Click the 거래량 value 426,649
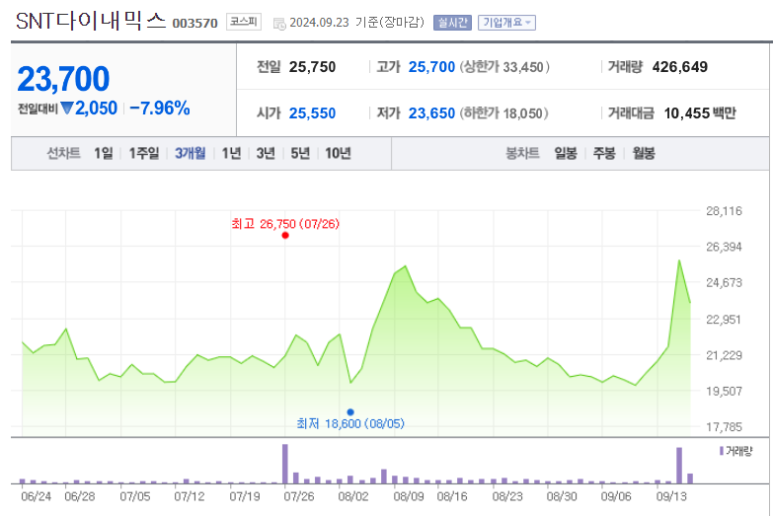 680,67
